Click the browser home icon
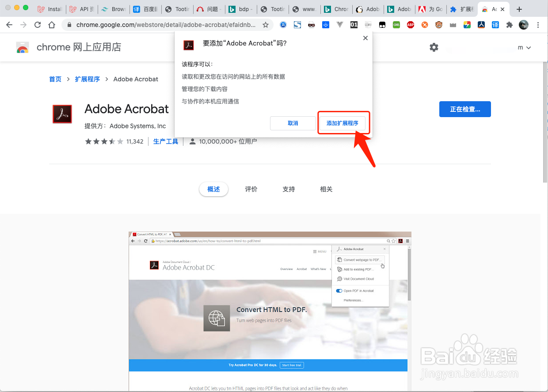The image size is (548, 392). (52, 25)
